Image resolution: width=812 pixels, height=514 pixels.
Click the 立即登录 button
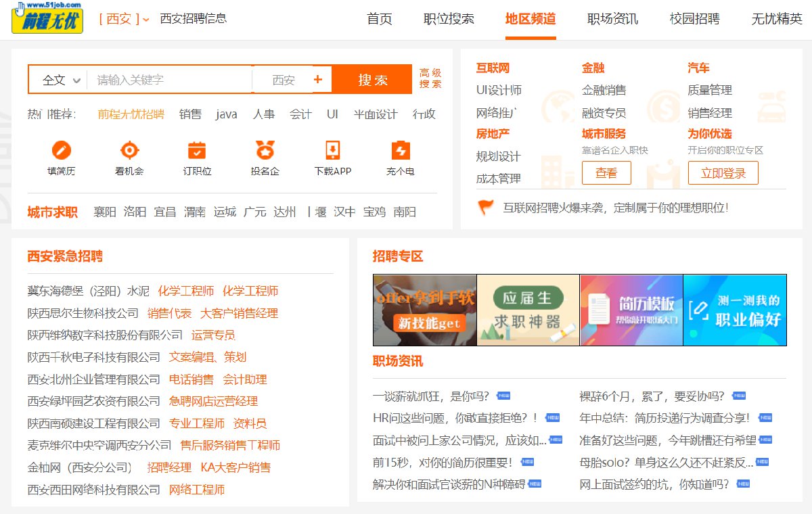pos(723,173)
